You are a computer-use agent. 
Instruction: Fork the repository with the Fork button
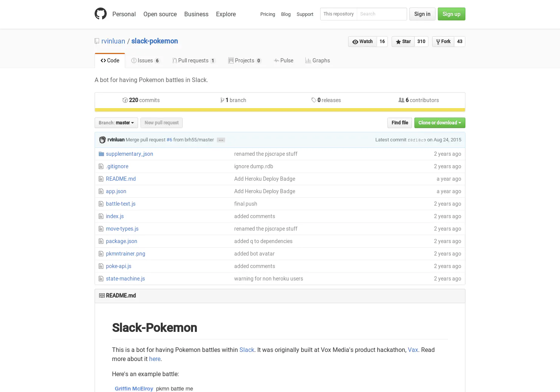(443, 42)
